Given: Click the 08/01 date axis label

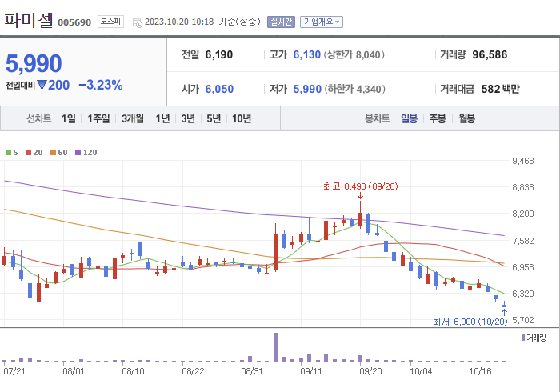Looking at the screenshot, I should tap(74, 371).
